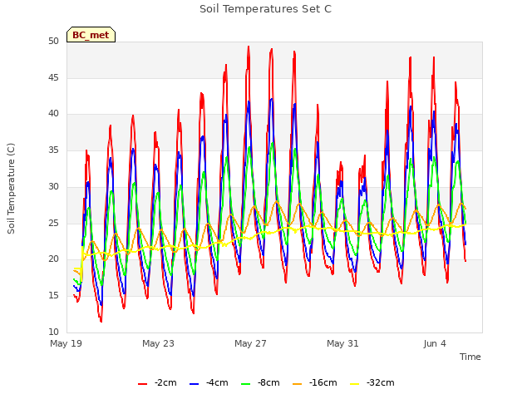Click the 30 y-axis tick label

53,186
